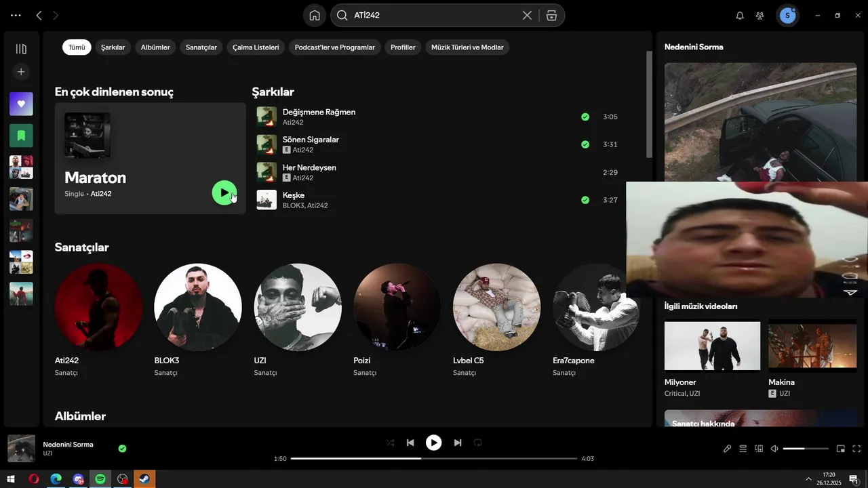The height and width of the screenshot is (488, 868).
Task: Open the miniplayer icon
Action: pyautogui.click(x=841, y=449)
